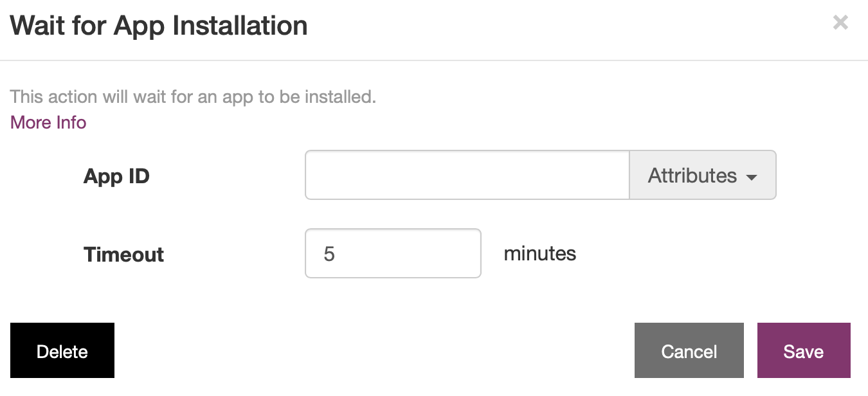Click the word Attributes on the dropdown

pos(692,175)
